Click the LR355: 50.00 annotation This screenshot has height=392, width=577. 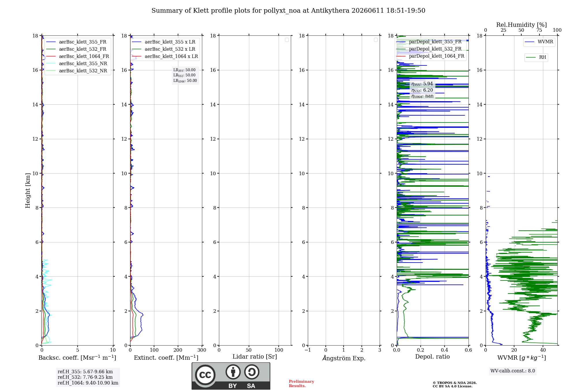(184, 70)
